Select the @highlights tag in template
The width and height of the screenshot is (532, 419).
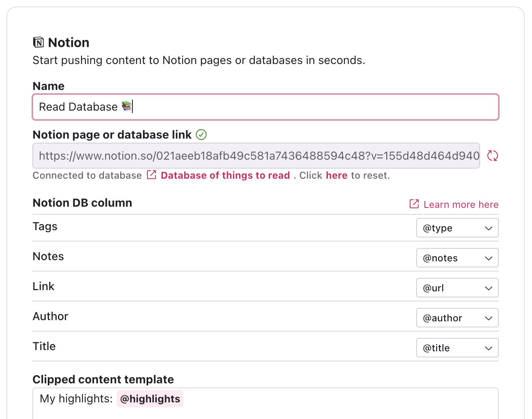coord(150,399)
